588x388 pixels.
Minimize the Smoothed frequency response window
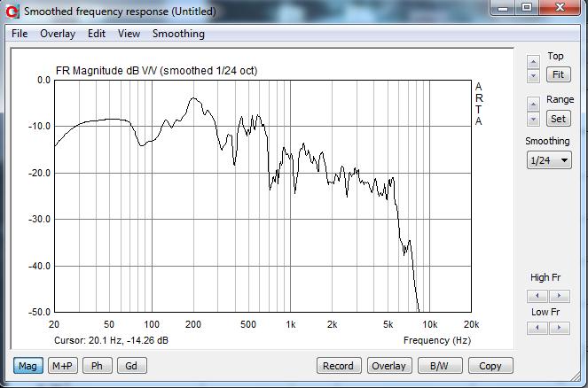pyautogui.click(x=503, y=7)
